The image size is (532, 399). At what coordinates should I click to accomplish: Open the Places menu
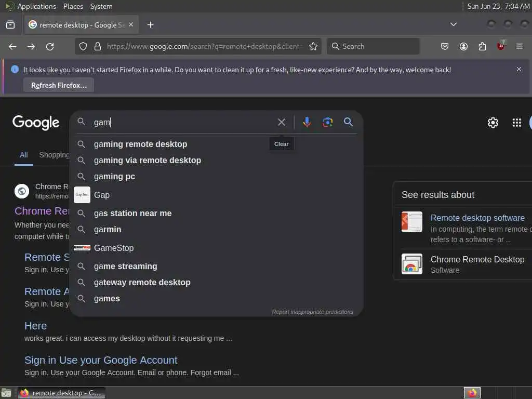click(73, 6)
